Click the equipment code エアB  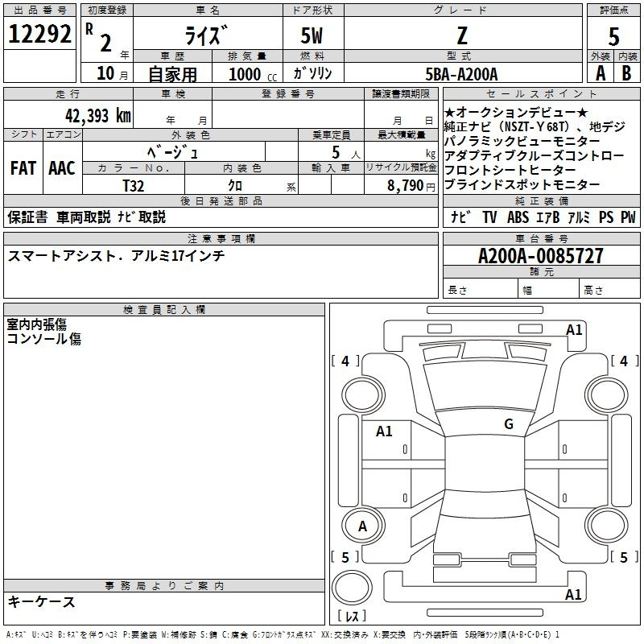548,217
